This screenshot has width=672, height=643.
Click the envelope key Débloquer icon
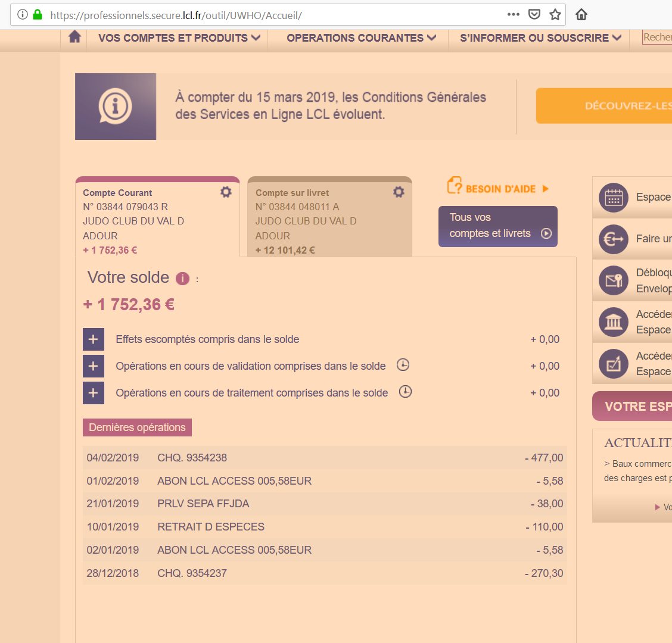pyautogui.click(x=613, y=280)
